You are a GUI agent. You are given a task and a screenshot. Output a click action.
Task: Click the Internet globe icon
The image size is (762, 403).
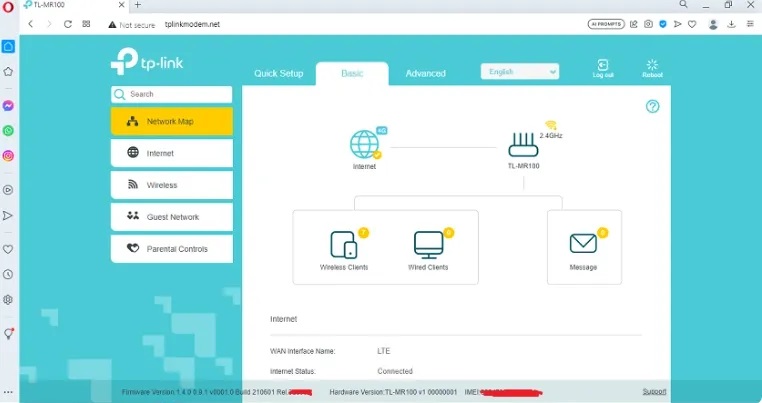[364, 144]
